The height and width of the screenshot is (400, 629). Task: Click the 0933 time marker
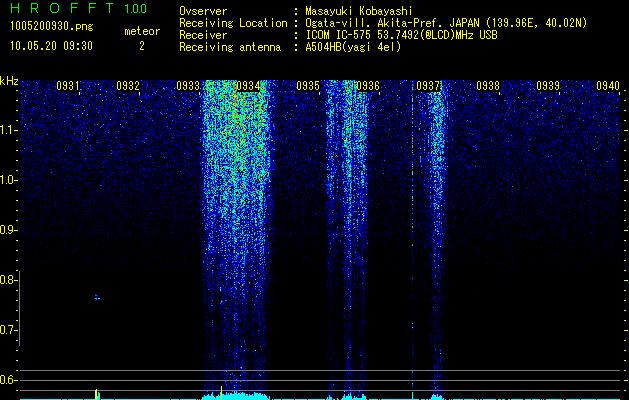[x=188, y=86]
